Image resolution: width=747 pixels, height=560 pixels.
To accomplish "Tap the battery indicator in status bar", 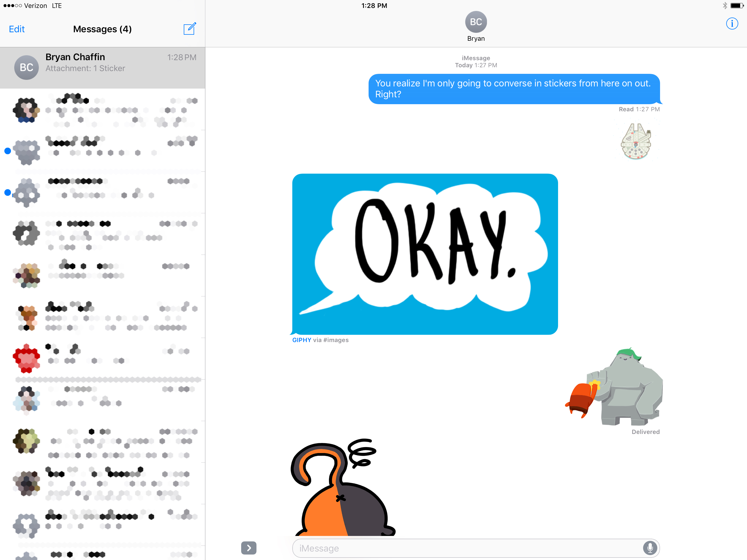I will [737, 5].
